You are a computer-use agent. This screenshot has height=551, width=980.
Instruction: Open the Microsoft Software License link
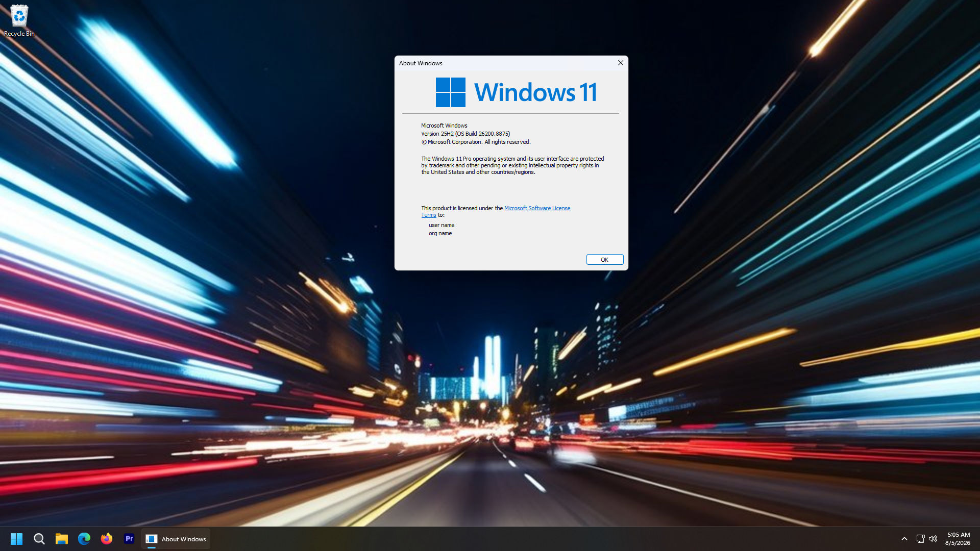[x=537, y=208]
